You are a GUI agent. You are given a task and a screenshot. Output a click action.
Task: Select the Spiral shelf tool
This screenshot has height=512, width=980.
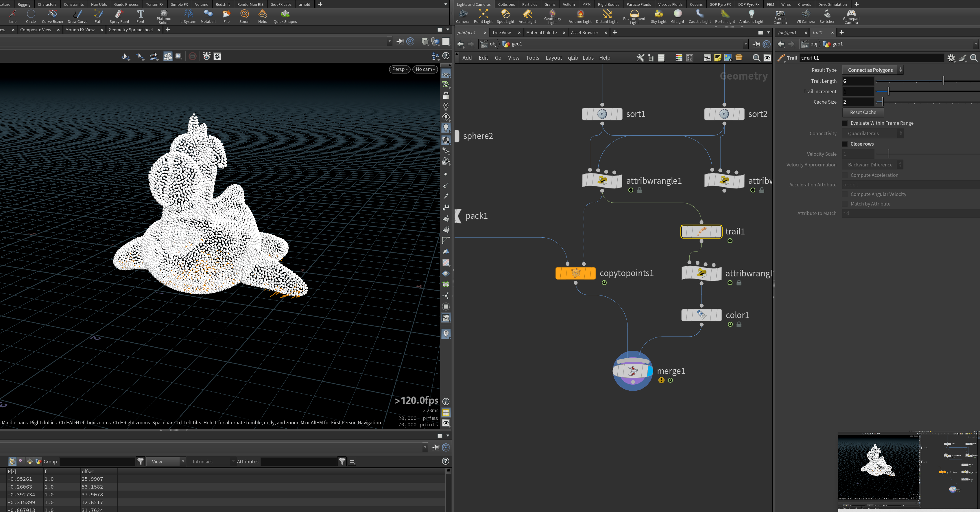coord(244,16)
